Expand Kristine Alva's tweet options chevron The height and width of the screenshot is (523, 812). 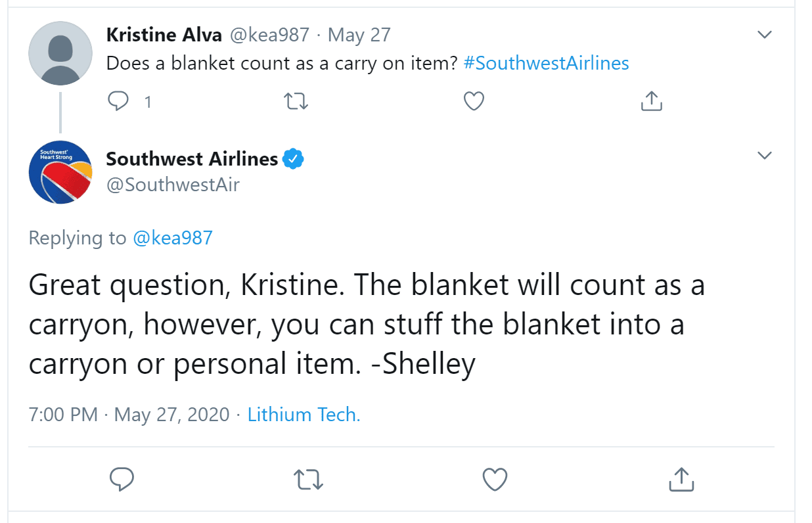(x=764, y=34)
